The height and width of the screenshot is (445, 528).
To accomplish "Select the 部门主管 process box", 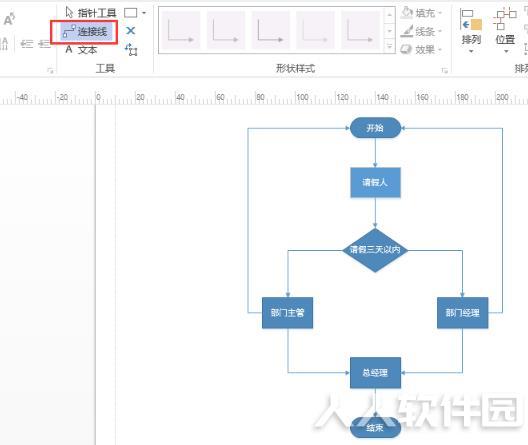I will coord(287,313).
